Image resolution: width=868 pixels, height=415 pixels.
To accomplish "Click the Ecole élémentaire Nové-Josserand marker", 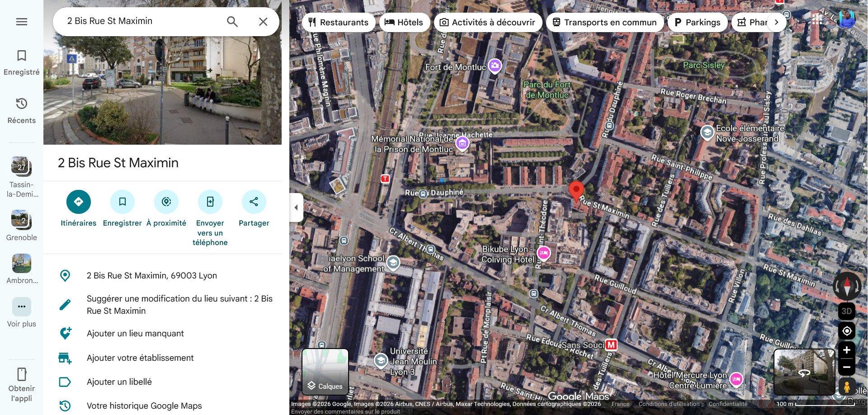I will click(x=707, y=132).
